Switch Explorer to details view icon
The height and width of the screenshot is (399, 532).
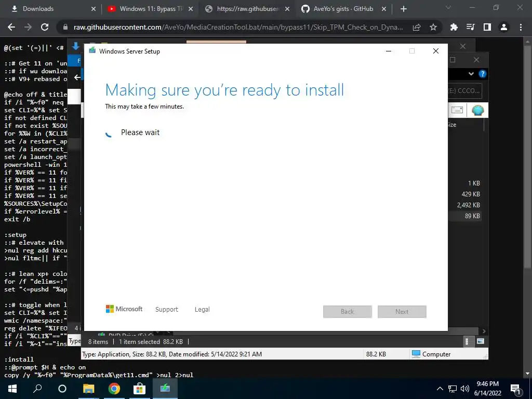point(467,342)
